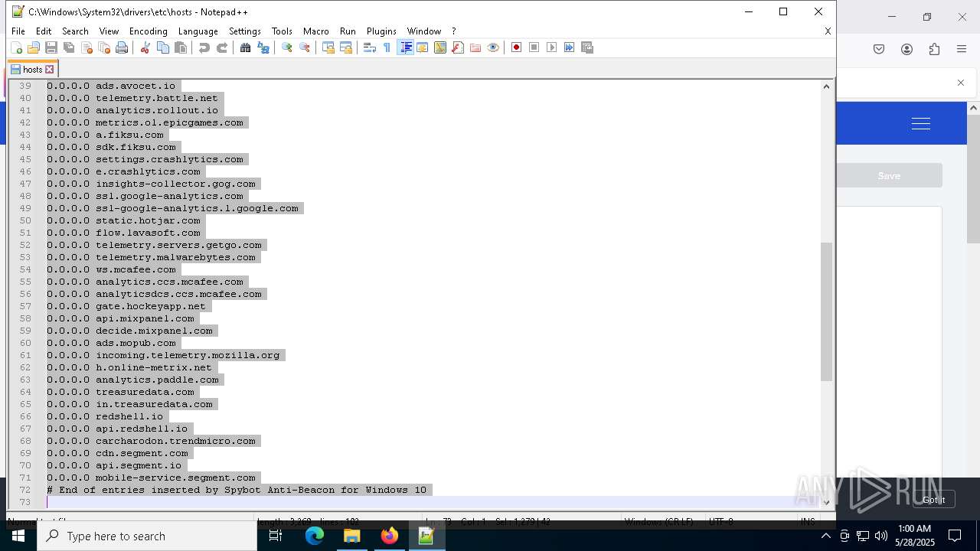Viewport: 980px width, 551px height.
Task: Click the Save All toolbar icon
Action: (69, 47)
